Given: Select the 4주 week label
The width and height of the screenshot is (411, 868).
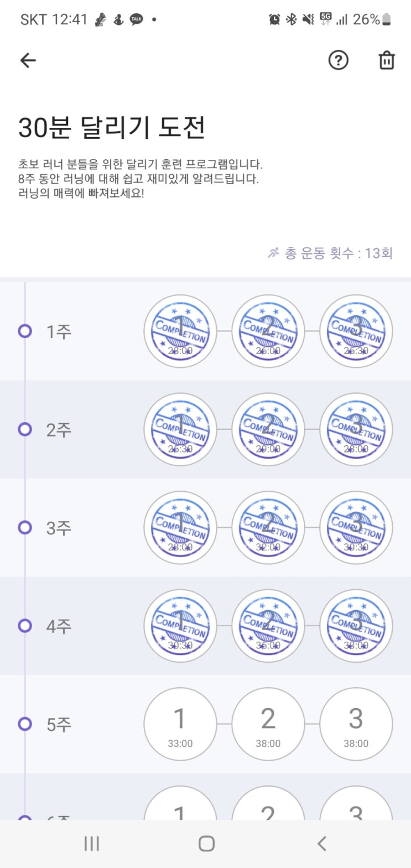Looking at the screenshot, I should (x=59, y=626).
